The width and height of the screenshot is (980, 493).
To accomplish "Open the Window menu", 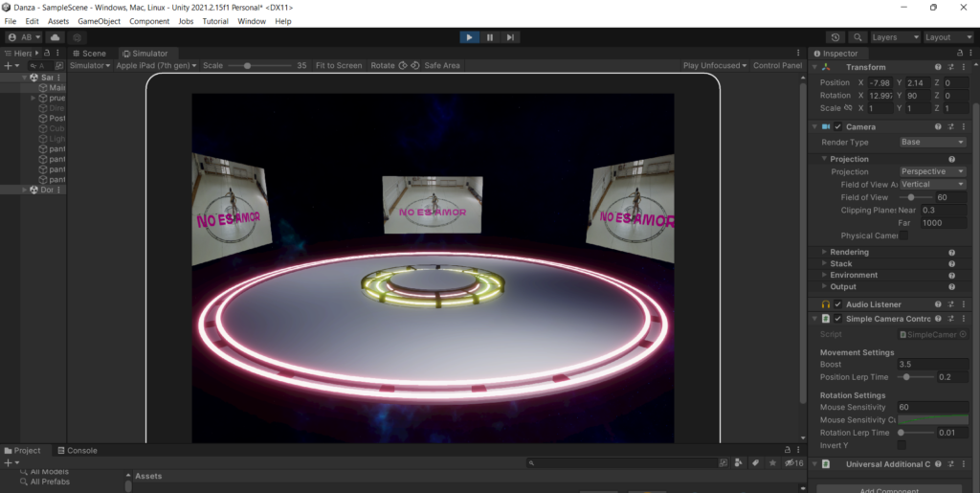I will 252,21.
